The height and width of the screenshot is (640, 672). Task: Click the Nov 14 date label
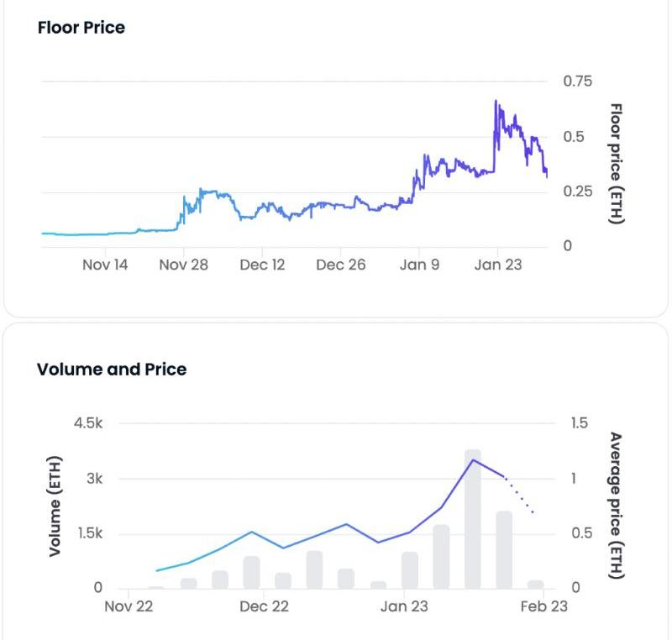(x=105, y=265)
